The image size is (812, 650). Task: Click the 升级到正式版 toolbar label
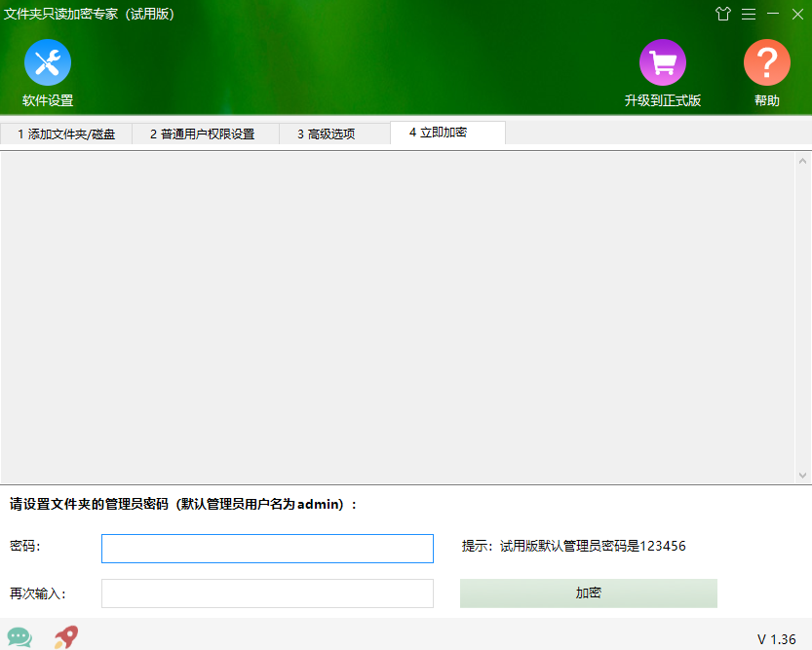click(663, 97)
